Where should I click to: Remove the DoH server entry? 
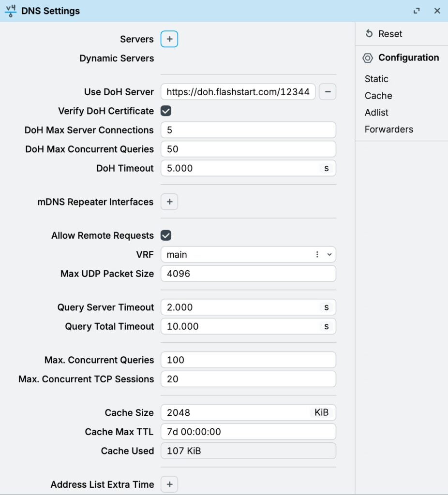click(328, 92)
